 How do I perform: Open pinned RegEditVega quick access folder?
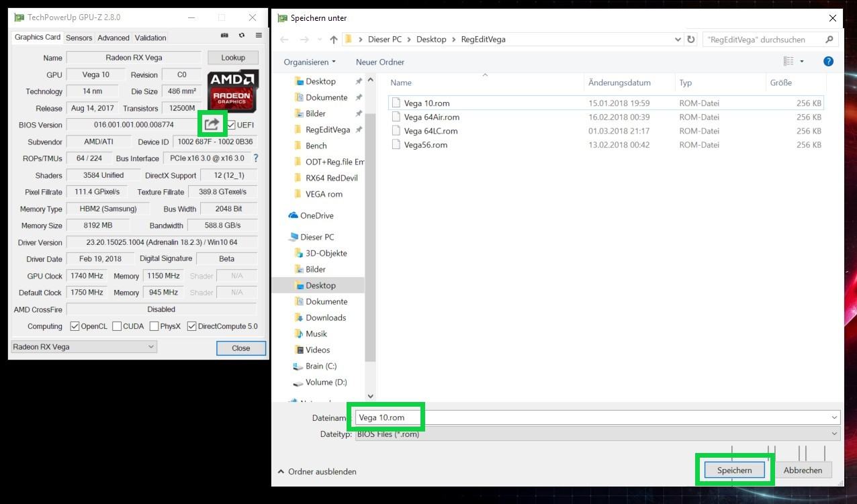tap(322, 130)
